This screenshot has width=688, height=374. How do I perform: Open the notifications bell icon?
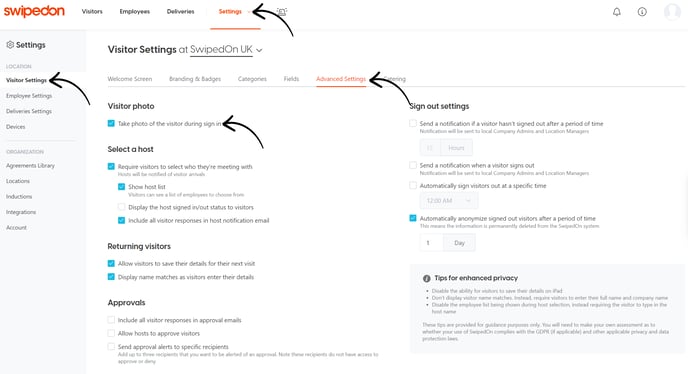(x=616, y=12)
